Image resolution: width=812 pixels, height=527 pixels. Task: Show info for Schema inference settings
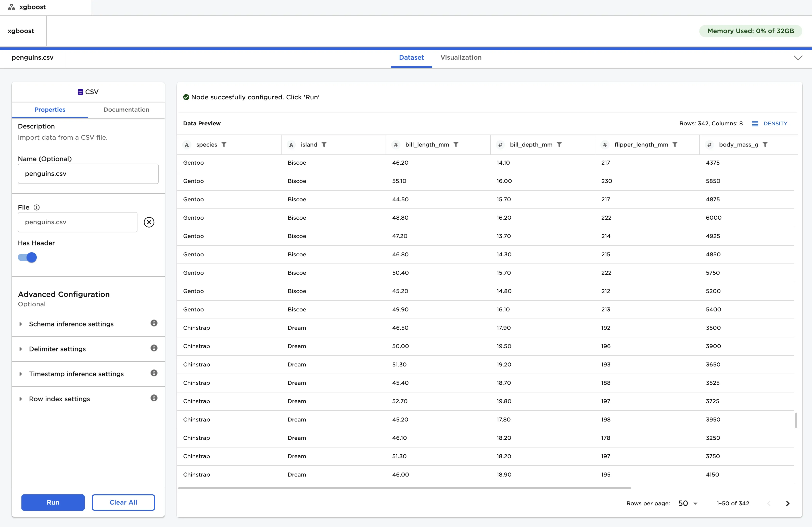click(154, 323)
